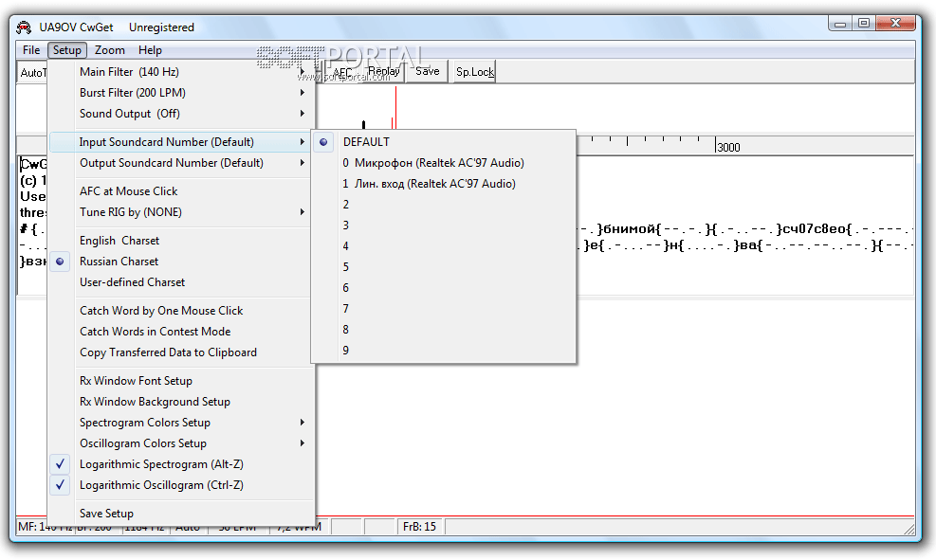Choose input soundcard number 7
This screenshot has height=560, width=936.
pyautogui.click(x=444, y=309)
